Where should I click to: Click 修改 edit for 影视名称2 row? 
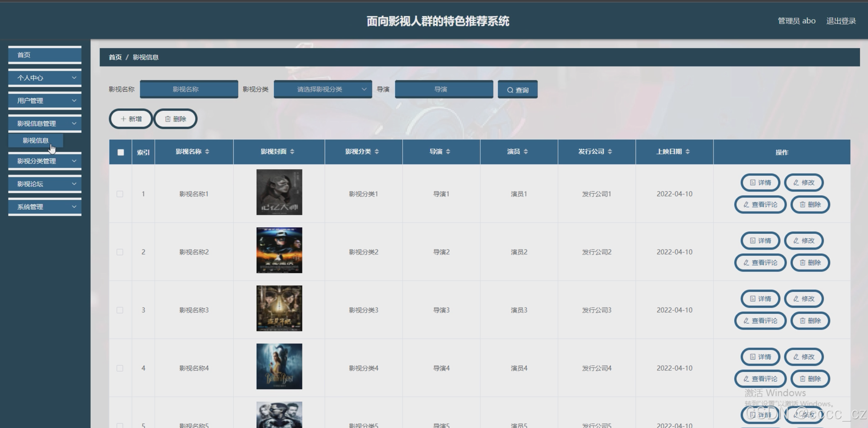803,241
